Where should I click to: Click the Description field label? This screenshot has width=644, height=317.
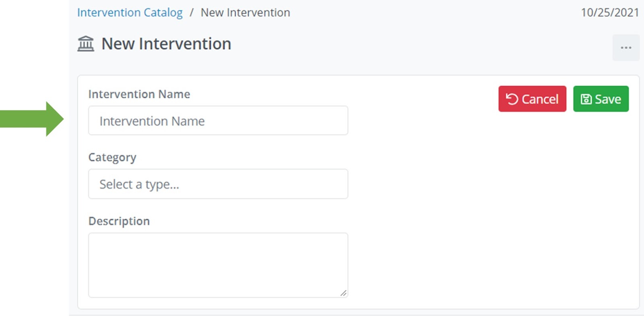pos(119,221)
